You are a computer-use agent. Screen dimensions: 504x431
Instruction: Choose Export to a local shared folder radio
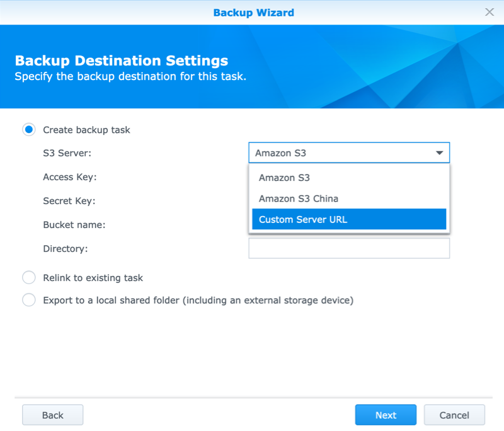(x=29, y=300)
